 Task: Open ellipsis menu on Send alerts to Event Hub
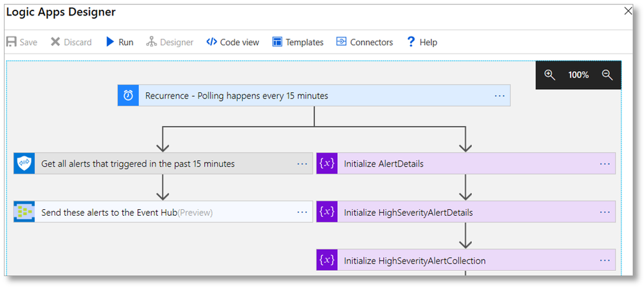point(302,212)
